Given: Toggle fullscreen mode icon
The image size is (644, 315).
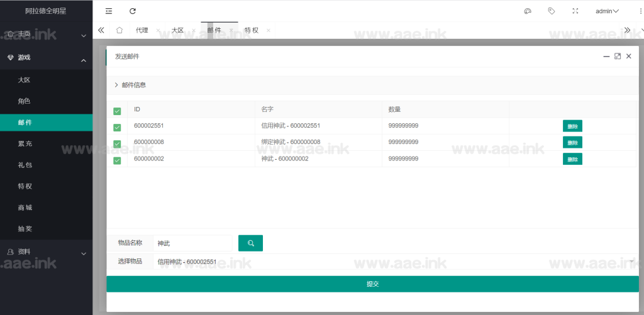Looking at the screenshot, I should click(575, 11).
